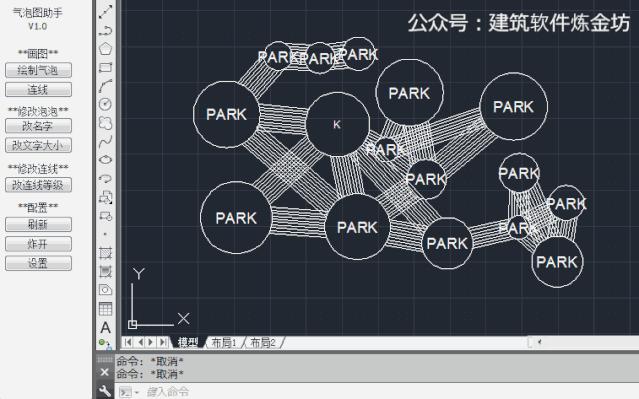Jump to first layout tab arrow
Image resolution: width=639 pixels, height=399 pixels.
point(128,342)
